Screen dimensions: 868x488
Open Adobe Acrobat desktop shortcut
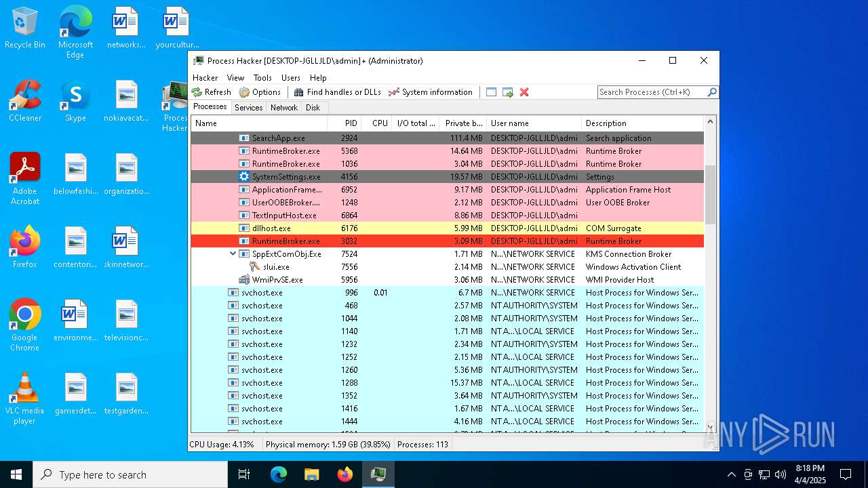point(25,179)
